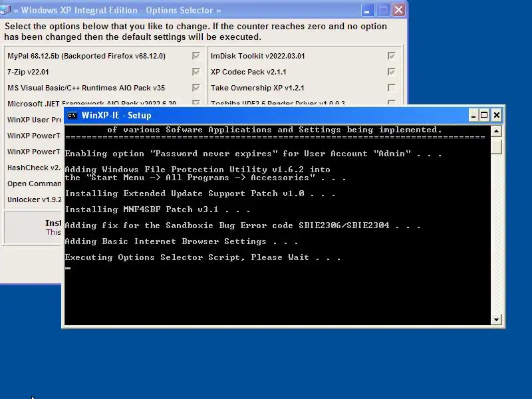Click the 'ImDisk Toolkit v2022.03.01' label
The image size is (532, 399).
point(258,56)
